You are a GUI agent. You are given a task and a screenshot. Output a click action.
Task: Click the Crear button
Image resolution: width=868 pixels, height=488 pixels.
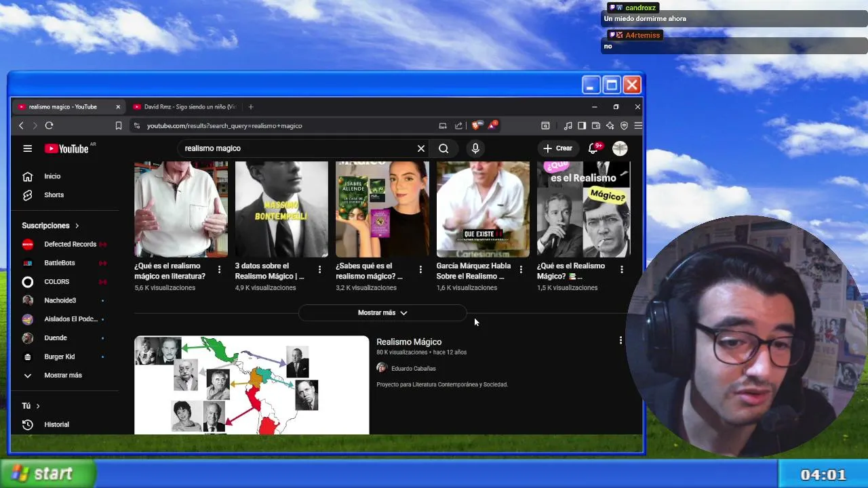[557, 148]
